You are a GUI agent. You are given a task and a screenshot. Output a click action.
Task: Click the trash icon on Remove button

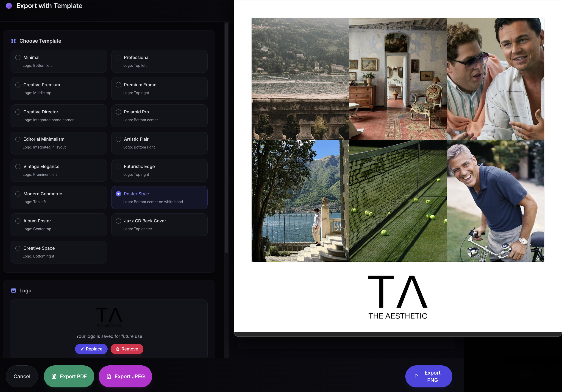(118, 349)
